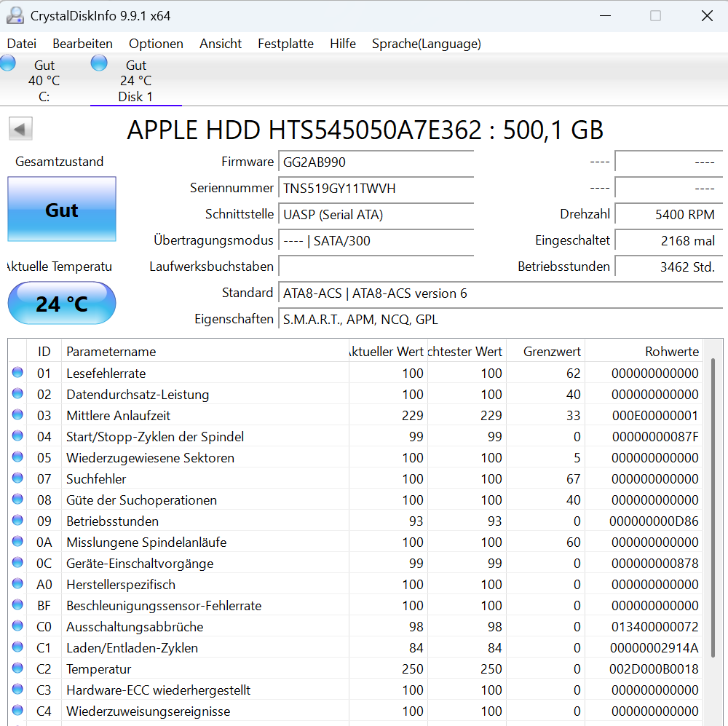Select raw value 00000002914A
Image resolution: width=728 pixels, height=726 pixels.
click(x=654, y=648)
